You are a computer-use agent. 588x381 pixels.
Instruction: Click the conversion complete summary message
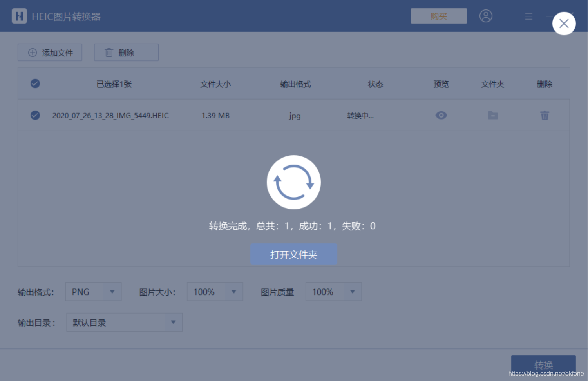click(292, 226)
